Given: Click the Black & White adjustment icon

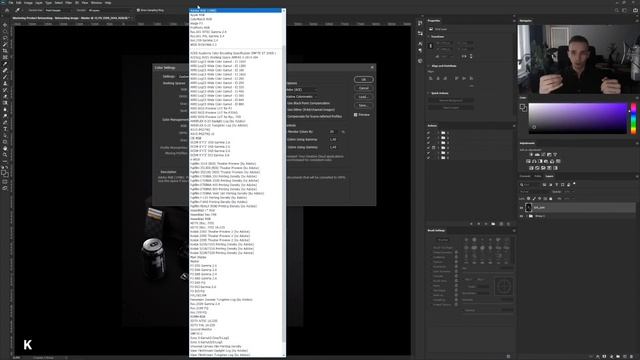Looking at the screenshot, I should coord(540,161).
